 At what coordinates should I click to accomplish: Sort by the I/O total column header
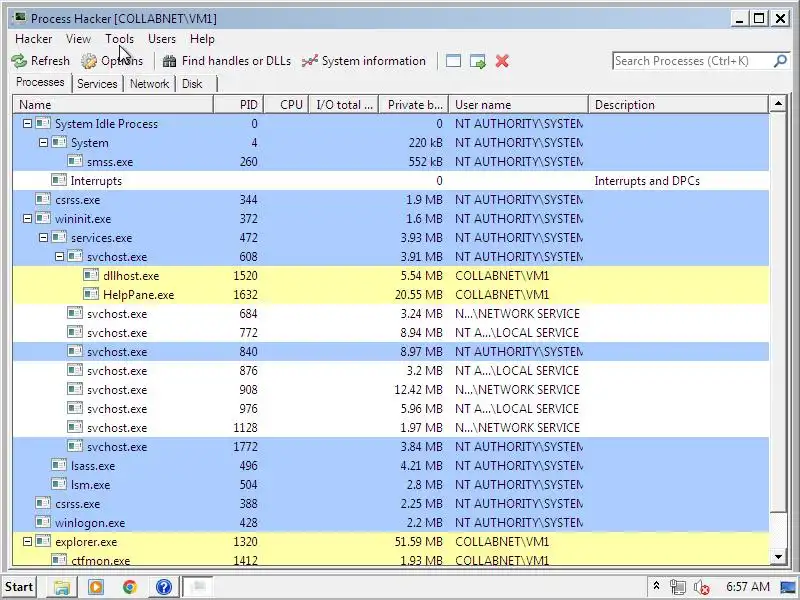click(344, 105)
